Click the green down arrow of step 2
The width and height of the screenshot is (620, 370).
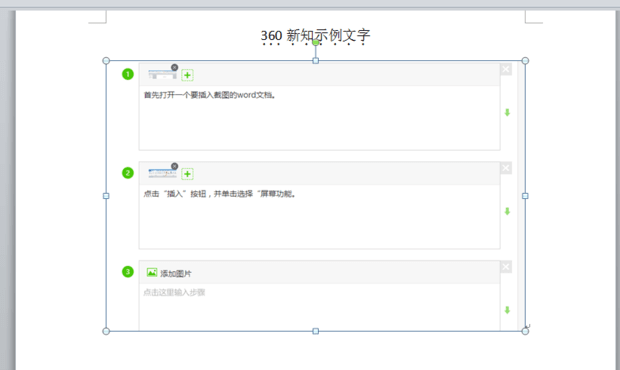tap(507, 211)
